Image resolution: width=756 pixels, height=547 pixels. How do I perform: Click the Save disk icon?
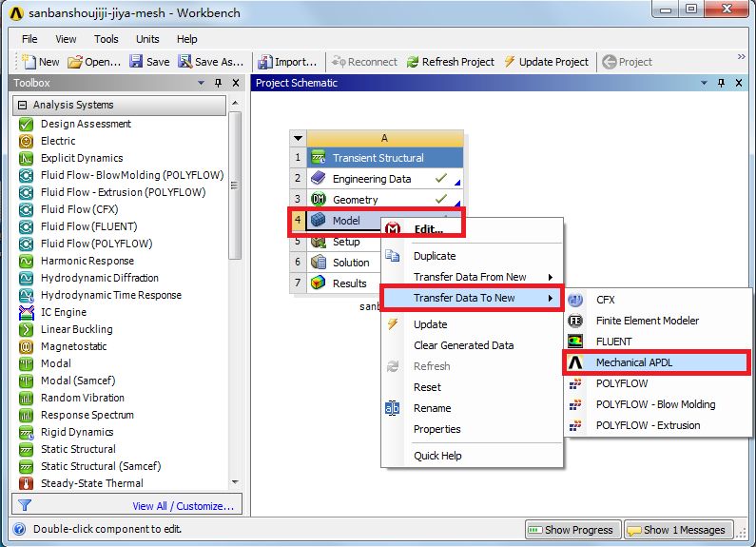coord(136,61)
